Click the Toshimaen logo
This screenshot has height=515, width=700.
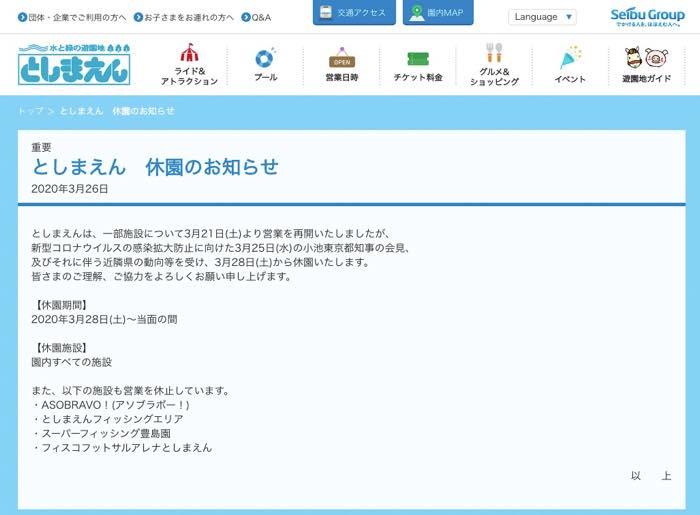coord(74,64)
